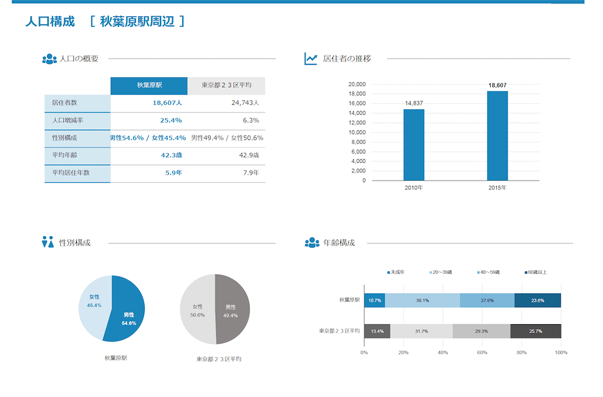Viewport: 603px width, 397px height.
Task: Click the people icon beside 年齢構成
Action: click(312, 242)
